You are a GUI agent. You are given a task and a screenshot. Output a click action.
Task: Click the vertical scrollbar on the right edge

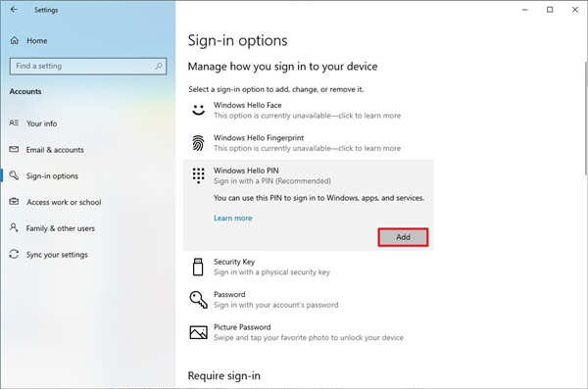[x=586, y=118]
